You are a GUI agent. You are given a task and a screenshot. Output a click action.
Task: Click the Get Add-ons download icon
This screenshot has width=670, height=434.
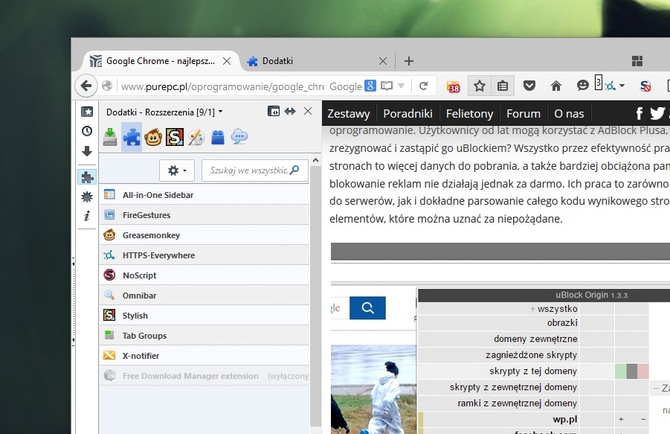tap(110, 137)
